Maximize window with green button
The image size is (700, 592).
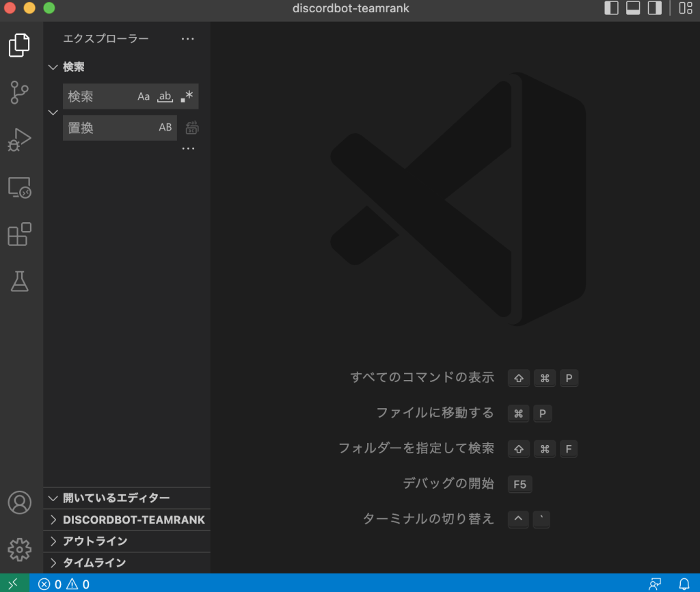(49, 8)
